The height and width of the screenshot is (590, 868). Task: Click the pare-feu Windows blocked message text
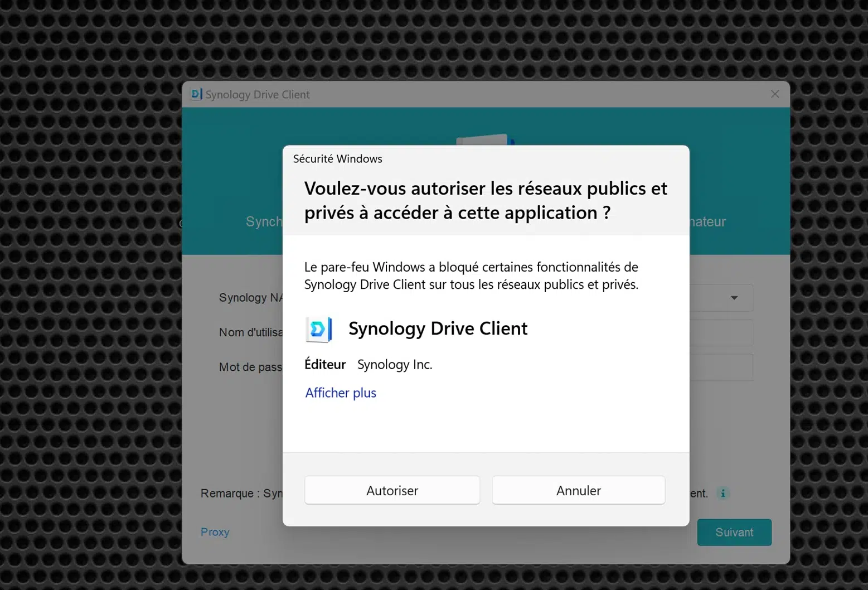(x=471, y=275)
